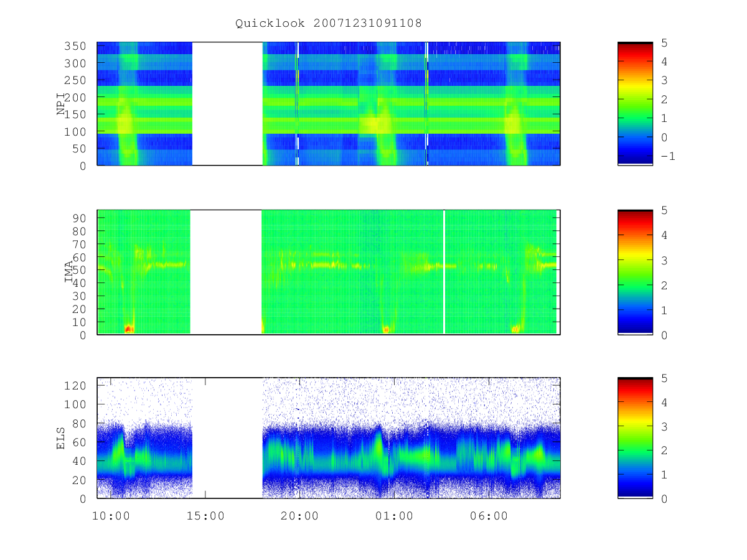Click the "0" label on IMA colorbar
Screen dimensions: 747x560
664,335
